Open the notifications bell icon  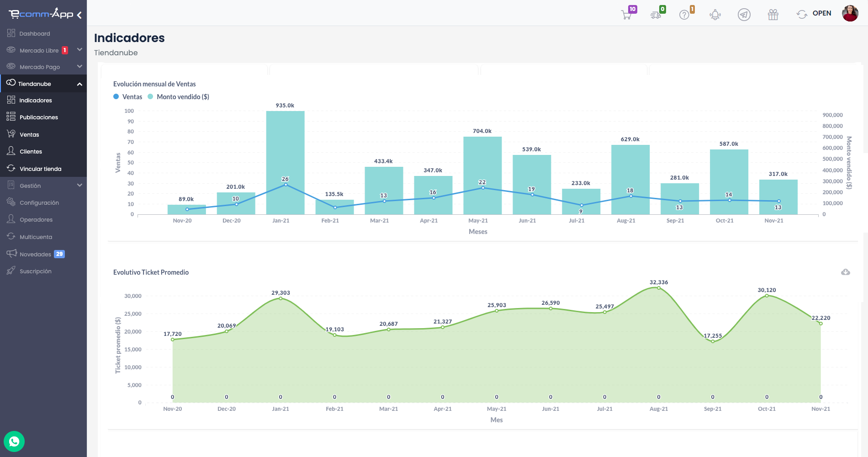715,15
